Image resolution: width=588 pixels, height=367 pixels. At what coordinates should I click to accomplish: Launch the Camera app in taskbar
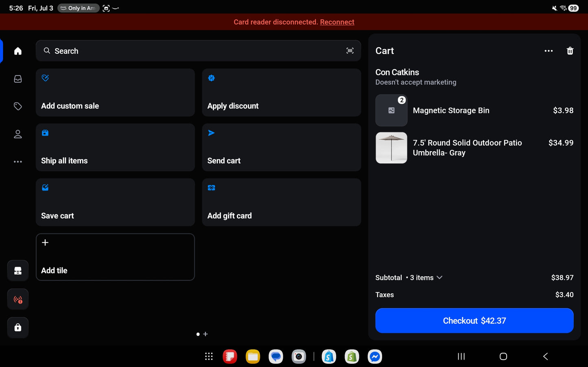pos(299,356)
